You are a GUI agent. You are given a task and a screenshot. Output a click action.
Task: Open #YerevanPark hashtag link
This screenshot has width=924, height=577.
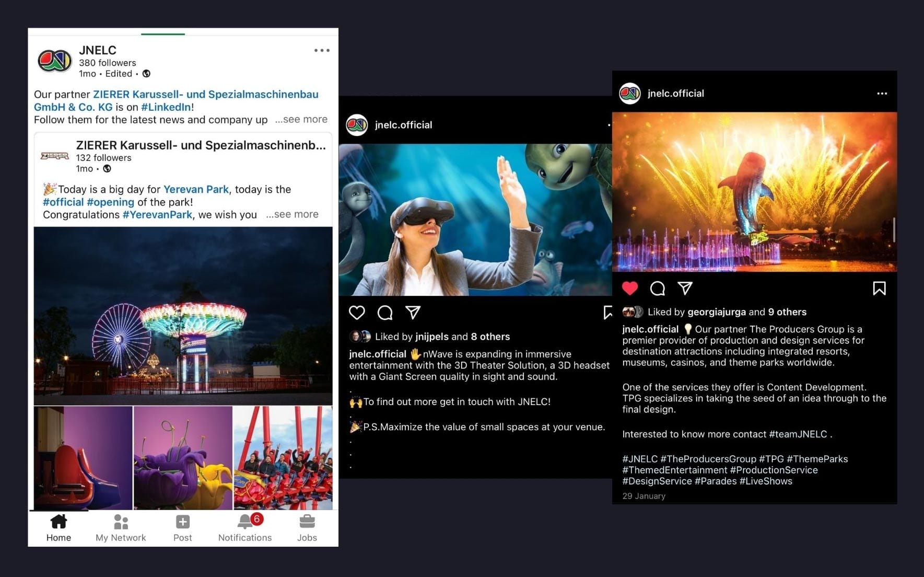157,215
